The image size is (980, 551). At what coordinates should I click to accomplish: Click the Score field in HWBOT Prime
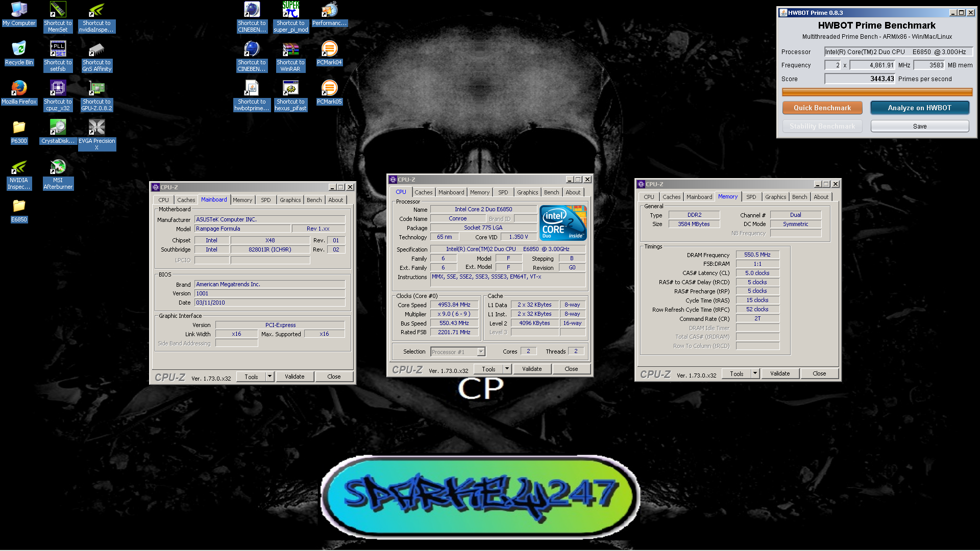click(x=860, y=79)
